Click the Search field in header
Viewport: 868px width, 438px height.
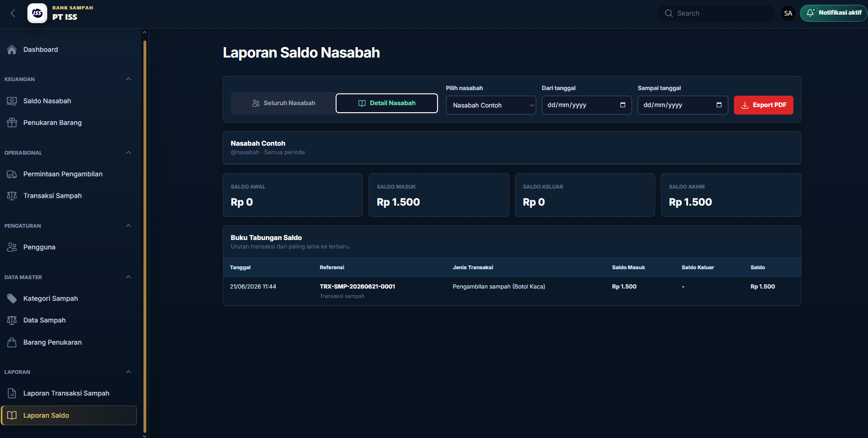point(716,13)
